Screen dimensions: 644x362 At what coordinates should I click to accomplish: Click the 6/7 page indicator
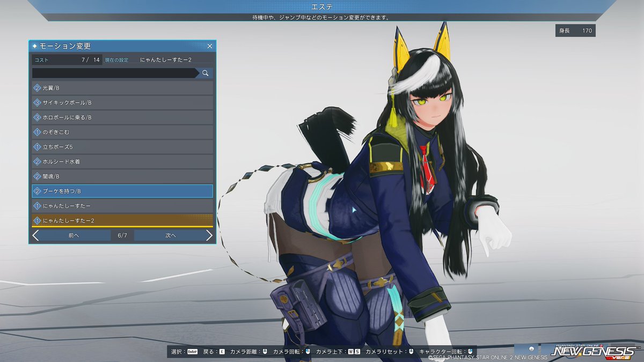pyautogui.click(x=122, y=235)
